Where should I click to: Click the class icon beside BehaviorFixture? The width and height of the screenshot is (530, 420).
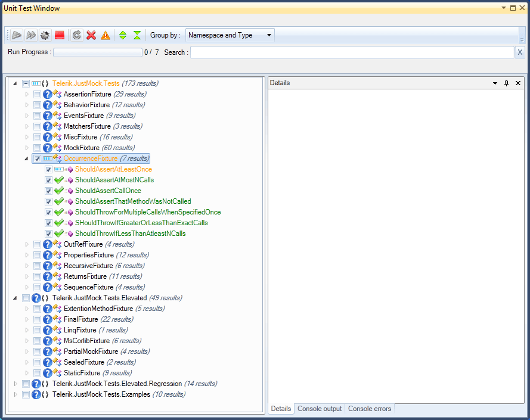coord(57,105)
